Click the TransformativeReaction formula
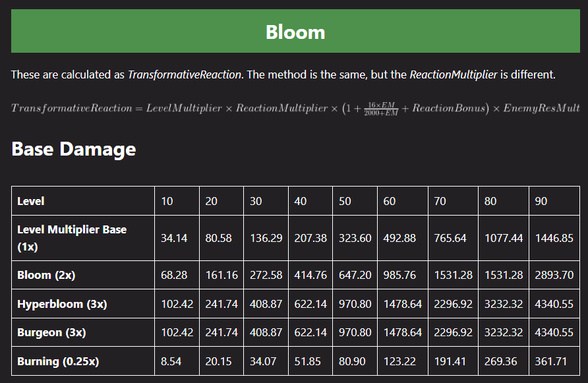This screenshot has width=588, height=383. coord(295,108)
